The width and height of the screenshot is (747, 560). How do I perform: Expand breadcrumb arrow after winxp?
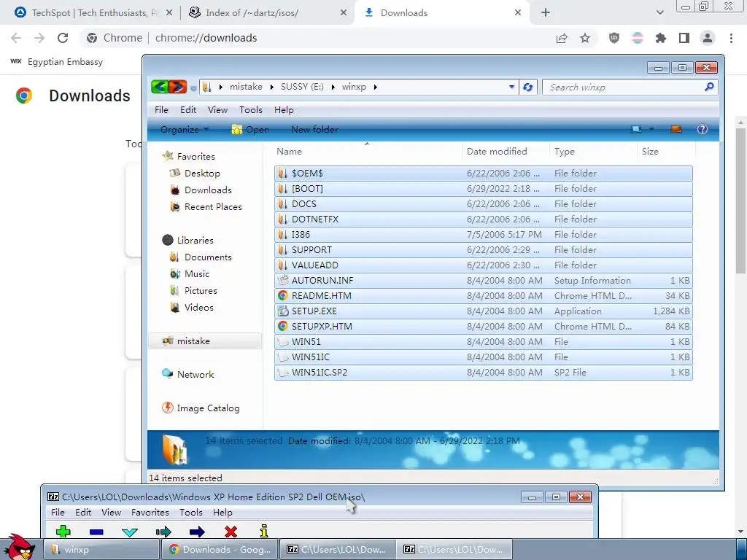coord(376,87)
